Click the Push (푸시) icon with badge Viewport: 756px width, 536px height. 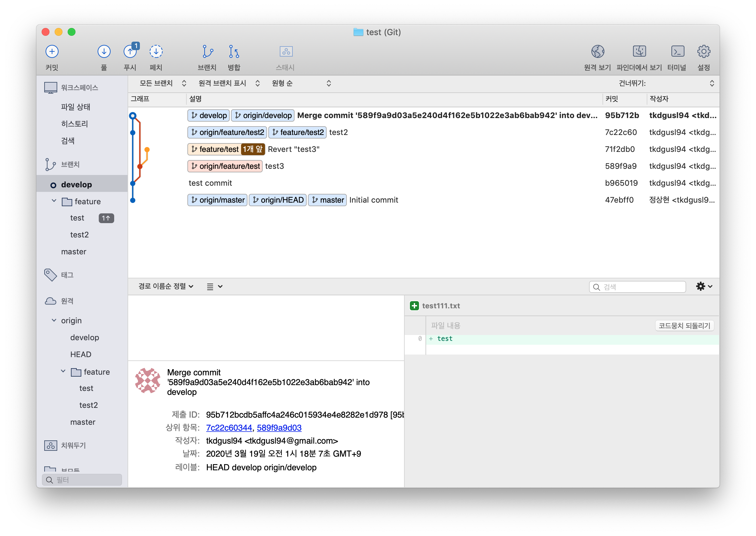click(130, 51)
